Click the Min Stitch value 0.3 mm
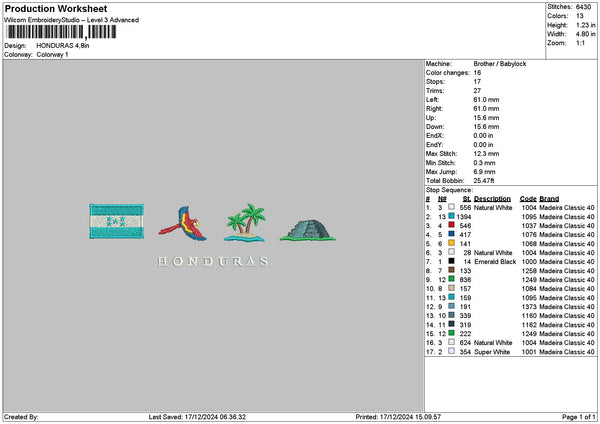600x424 pixels. pyautogui.click(x=484, y=163)
